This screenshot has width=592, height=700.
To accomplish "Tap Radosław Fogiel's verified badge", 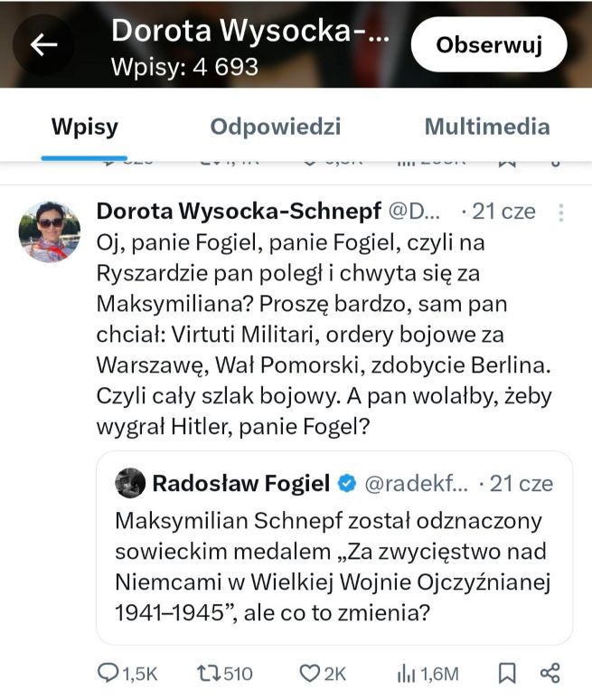I will pos(347,483).
